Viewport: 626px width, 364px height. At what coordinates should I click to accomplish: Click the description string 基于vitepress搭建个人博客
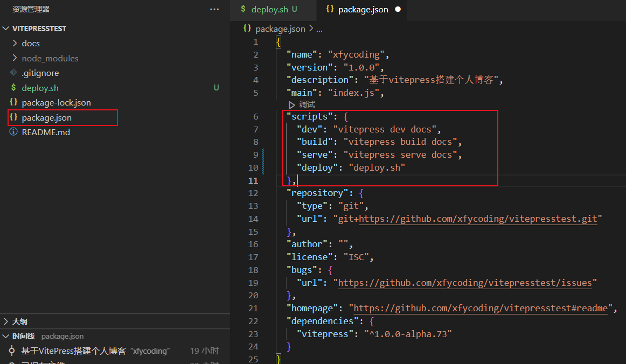(x=431, y=80)
